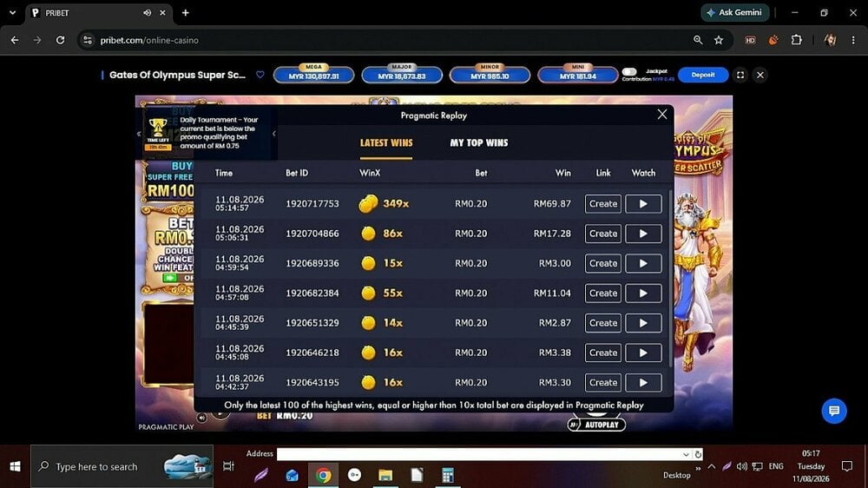Create link for RM3.30 win

pos(603,383)
